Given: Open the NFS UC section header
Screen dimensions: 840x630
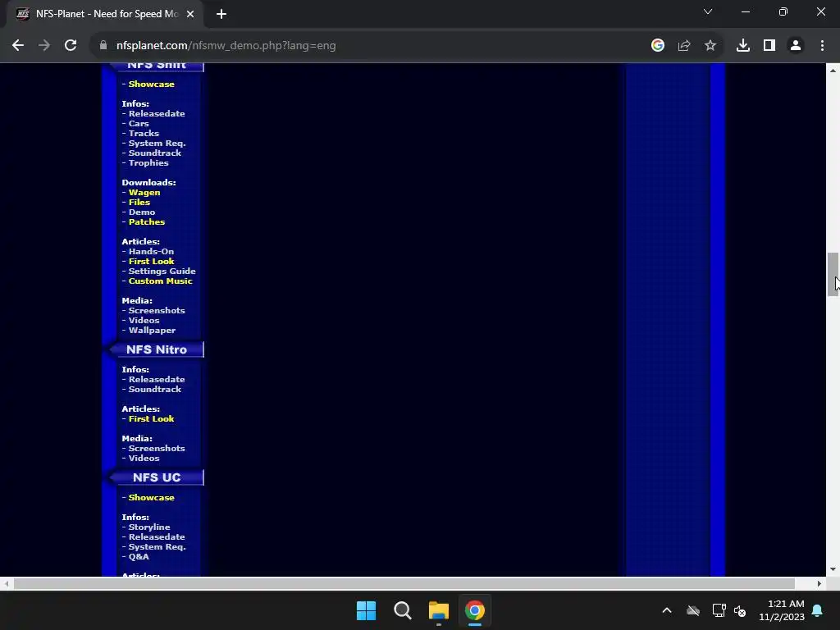Looking at the screenshot, I should (x=157, y=477).
